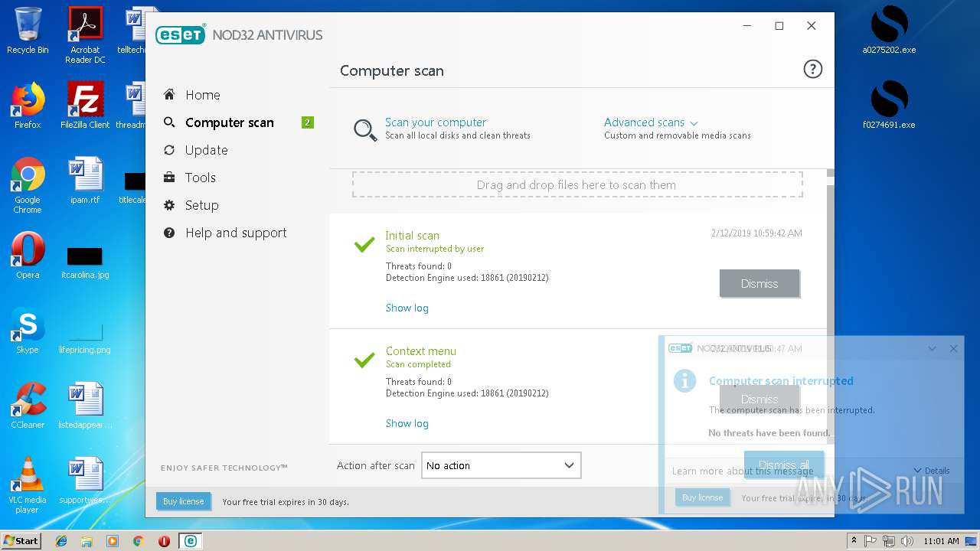The width and height of the screenshot is (980, 551).
Task: Select Skype desktop icon
Action: 28,331
